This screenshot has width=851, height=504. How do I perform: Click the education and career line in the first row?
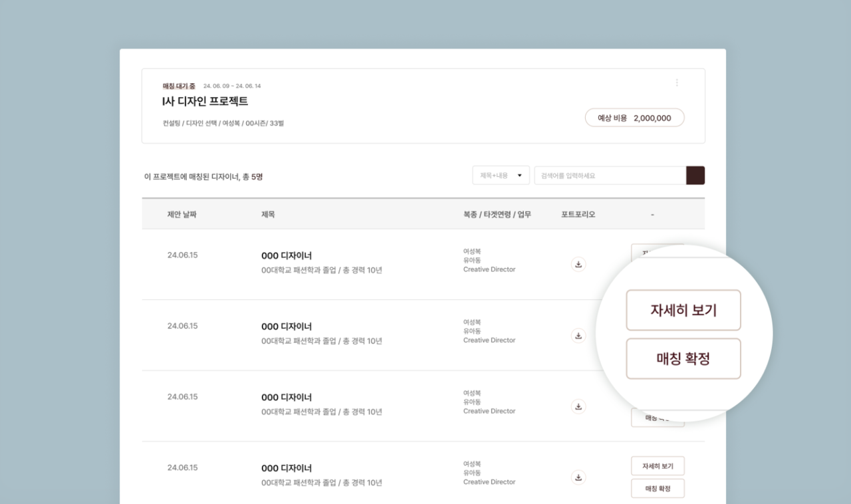tap(322, 270)
